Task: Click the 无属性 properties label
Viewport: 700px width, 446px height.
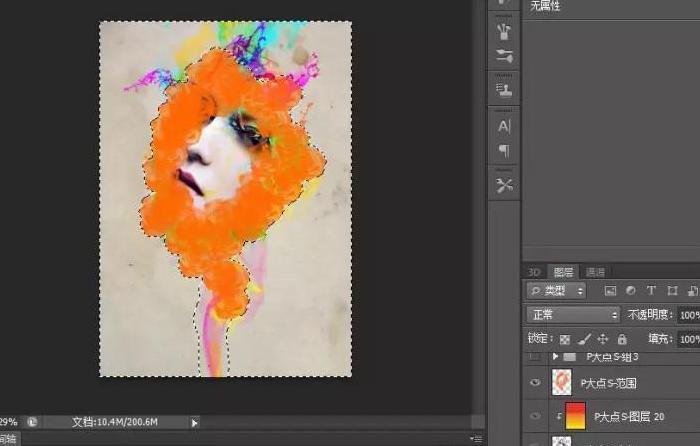Action: pyautogui.click(x=545, y=6)
